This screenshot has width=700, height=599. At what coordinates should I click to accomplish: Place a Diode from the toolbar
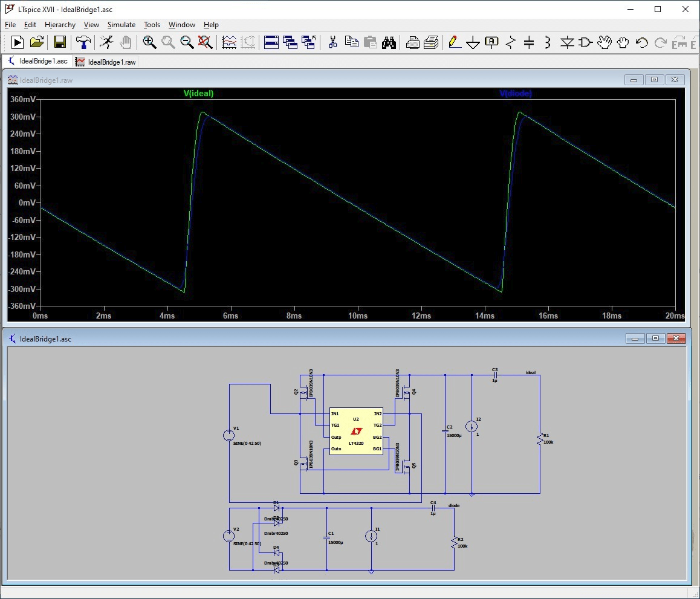click(x=567, y=42)
